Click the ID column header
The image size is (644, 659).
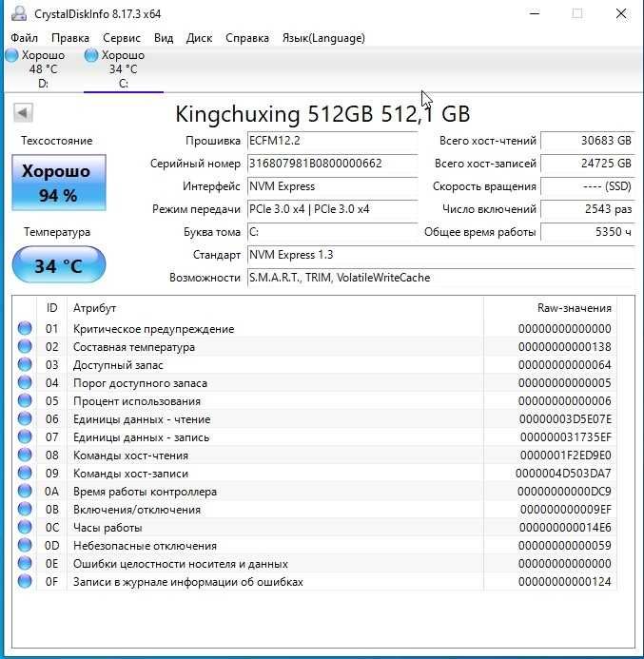click(x=51, y=308)
